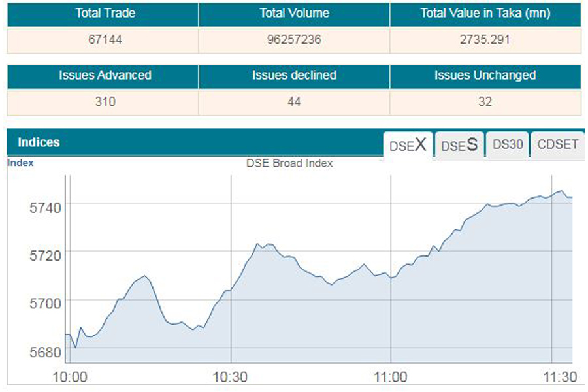Viewport: 588px width, 392px height.
Task: Click the unchanged issues count 32
Action: coord(485,101)
